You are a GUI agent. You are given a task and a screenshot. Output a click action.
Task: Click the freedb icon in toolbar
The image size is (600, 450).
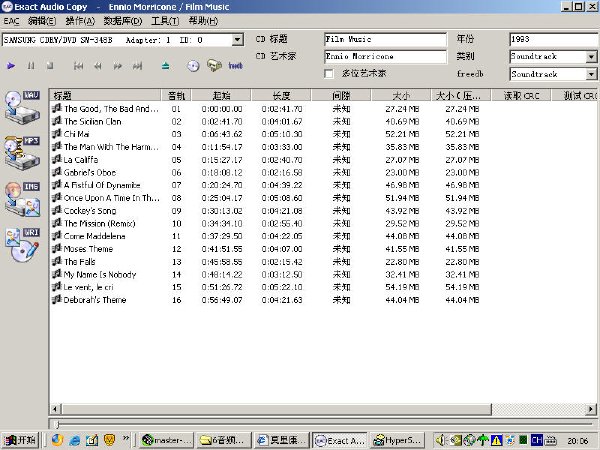235,66
